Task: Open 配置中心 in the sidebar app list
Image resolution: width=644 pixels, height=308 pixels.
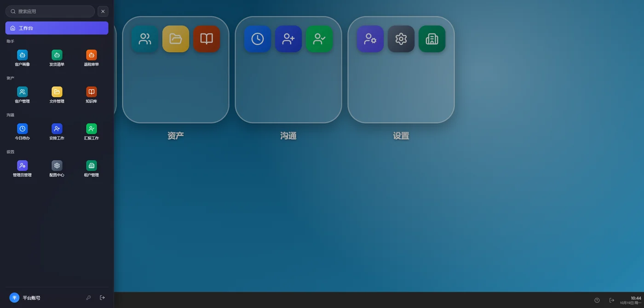Action: (57, 168)
